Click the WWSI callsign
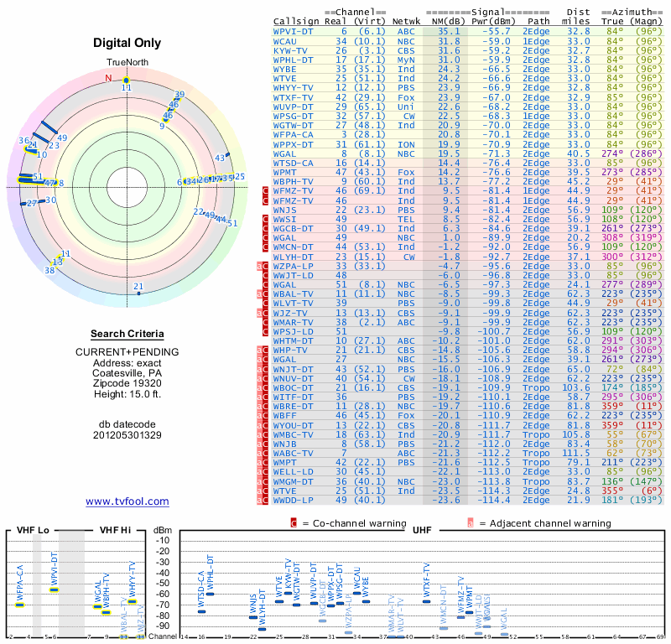 pyautogui.click(x=285, y=219)
